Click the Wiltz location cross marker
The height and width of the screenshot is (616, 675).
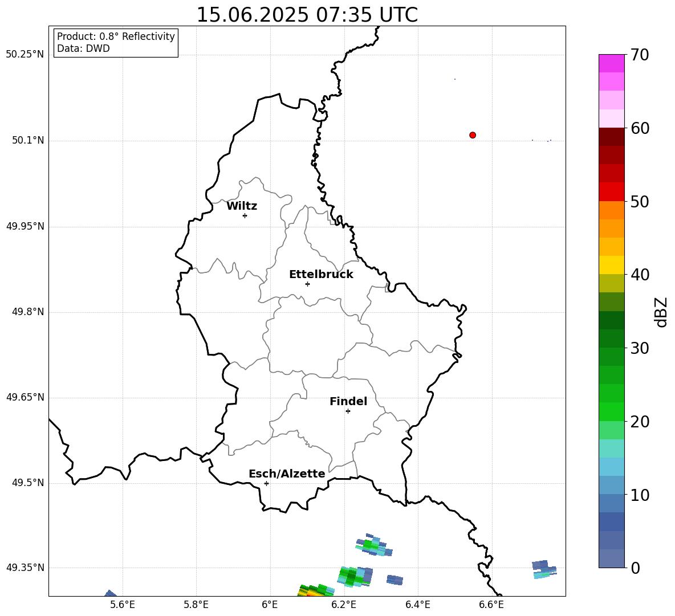245,215
